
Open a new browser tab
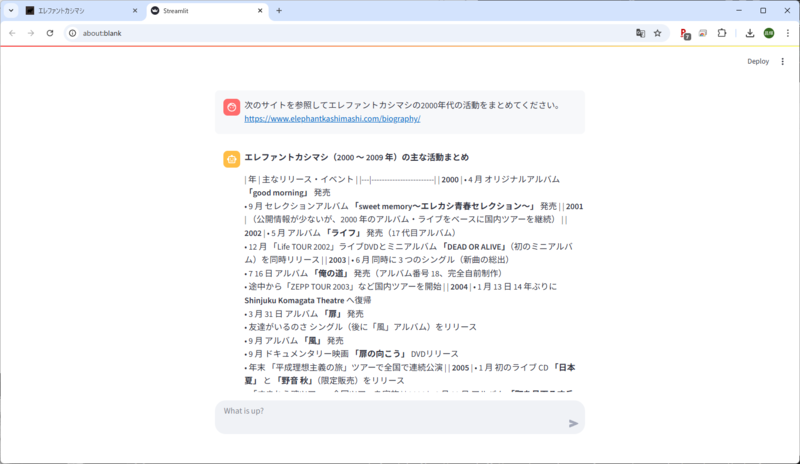click(x=279, y=11)
